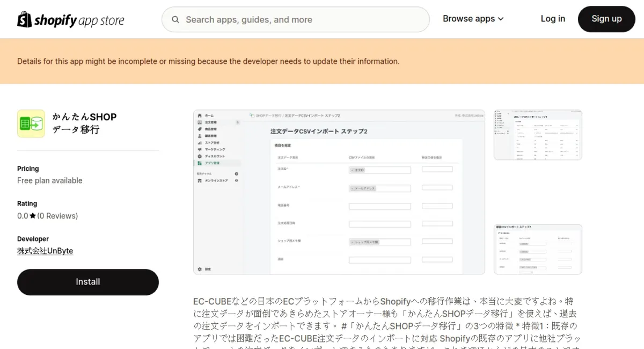Viewport: 644px width, 349px height.
Task: Click the ストア分析 bar chart icon in screenshot
Action: point(200,143)
